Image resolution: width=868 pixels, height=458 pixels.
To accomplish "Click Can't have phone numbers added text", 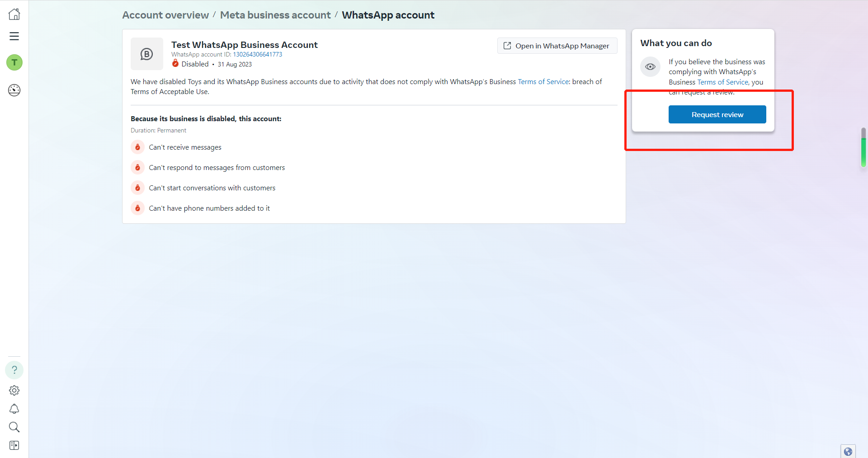I will click(209, 208).
